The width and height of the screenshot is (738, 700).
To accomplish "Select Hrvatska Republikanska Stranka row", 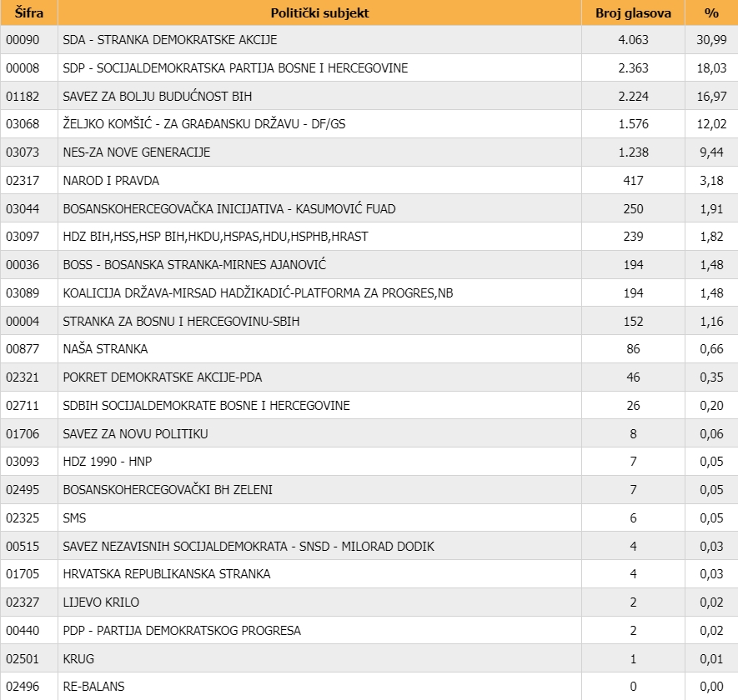I will (167, 574).
